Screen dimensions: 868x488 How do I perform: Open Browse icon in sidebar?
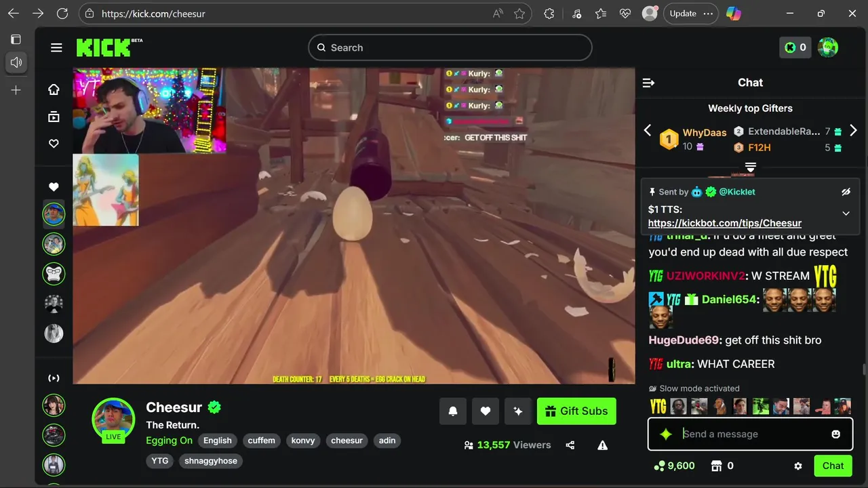point(54,117)
